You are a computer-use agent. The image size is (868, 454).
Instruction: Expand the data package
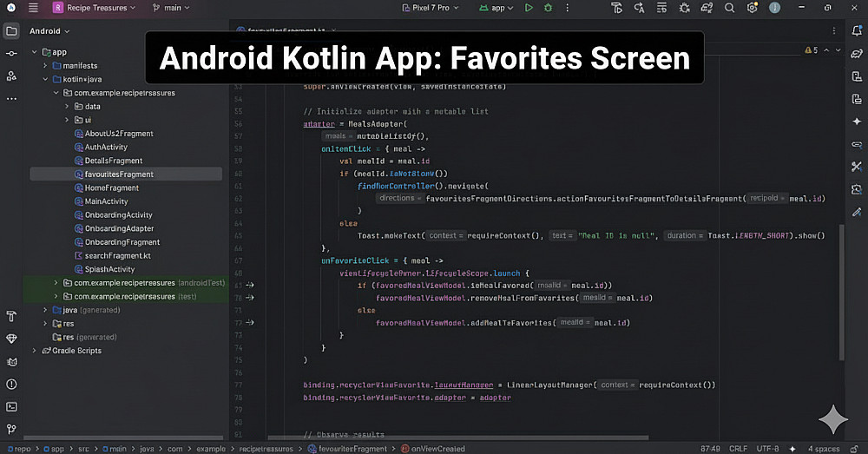click(67, 106)
